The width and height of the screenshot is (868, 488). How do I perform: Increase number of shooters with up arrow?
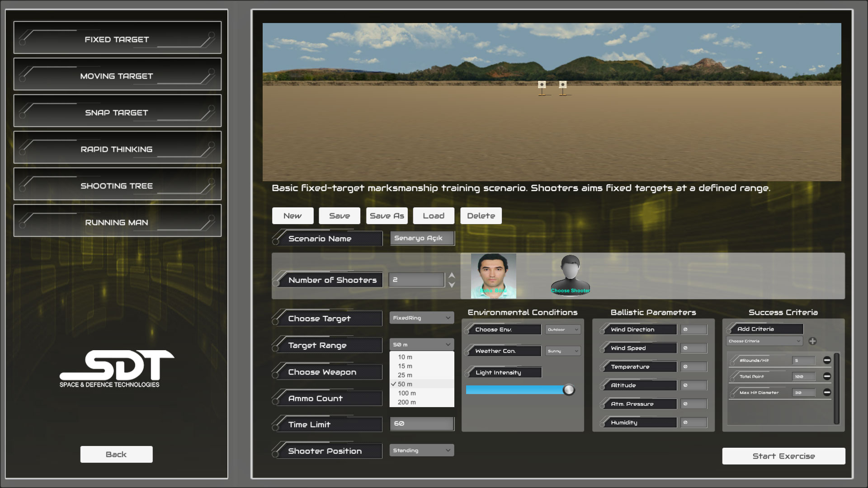[x=452, y=275]
